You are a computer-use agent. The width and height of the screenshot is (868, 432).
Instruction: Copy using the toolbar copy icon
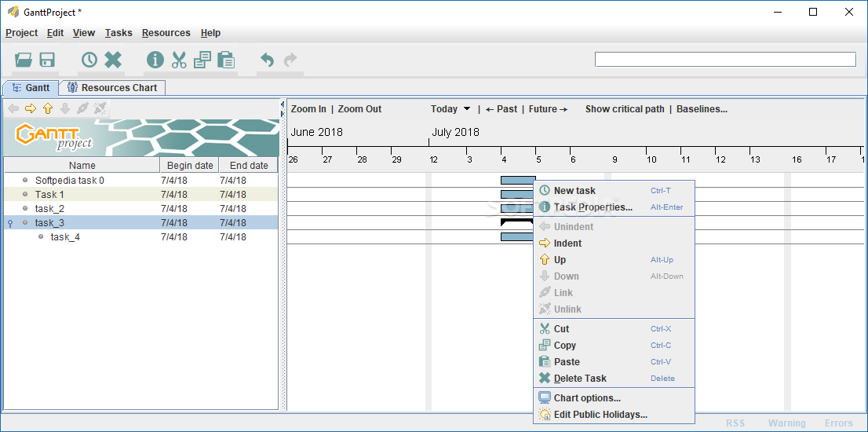(202, 60)
